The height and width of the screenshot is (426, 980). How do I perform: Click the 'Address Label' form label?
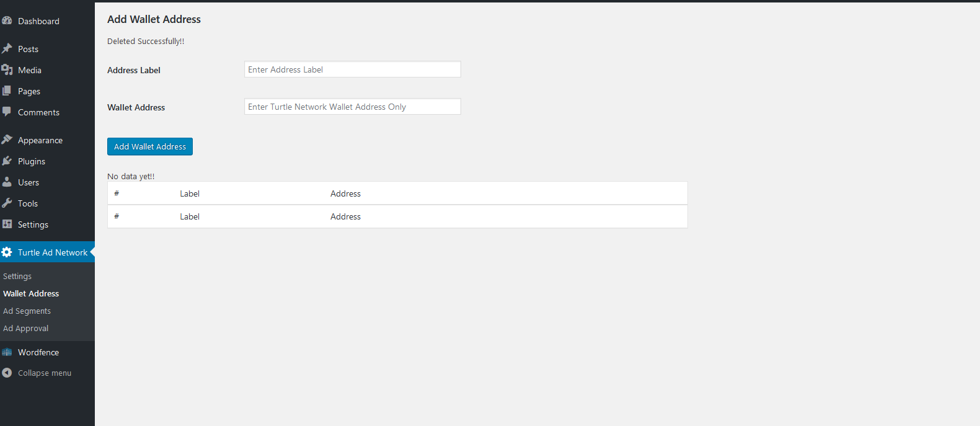click(x=134, y=70)
